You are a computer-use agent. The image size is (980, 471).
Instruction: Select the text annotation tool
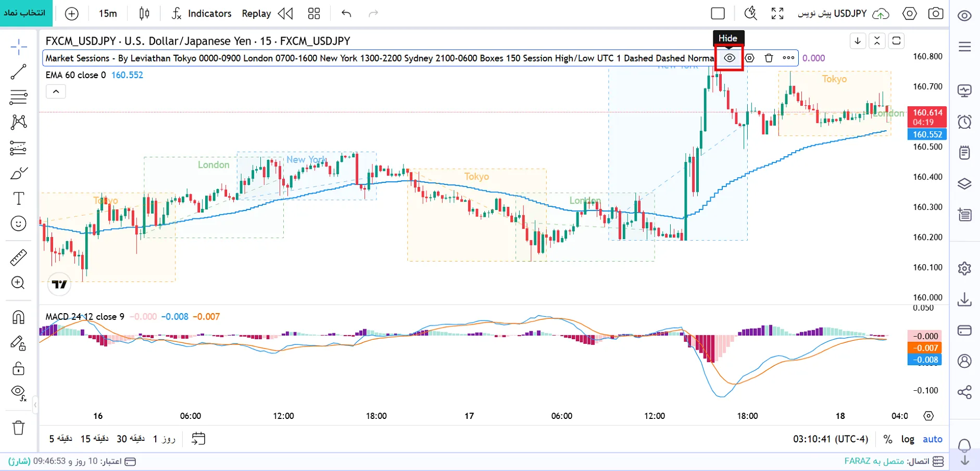pyautogui.click(x=18, y=199)
